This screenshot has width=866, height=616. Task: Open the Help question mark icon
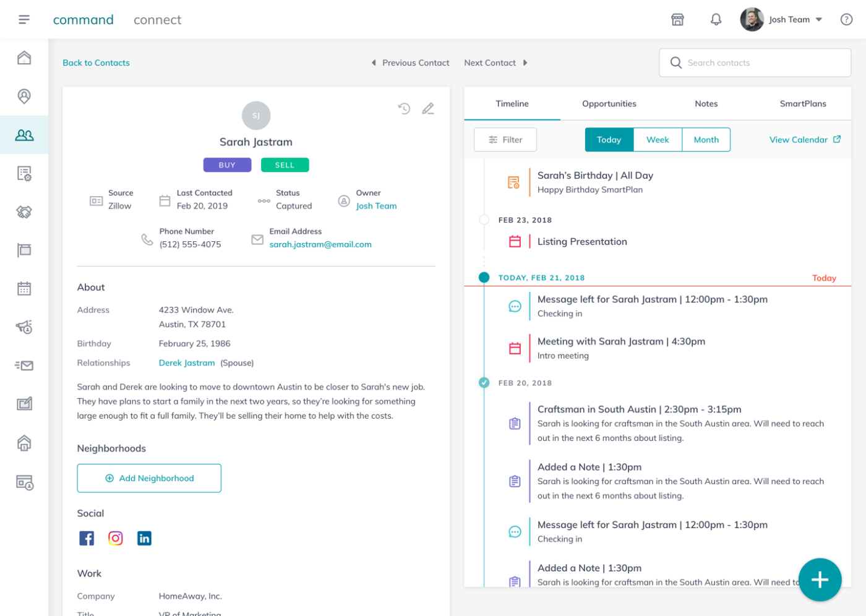pyautogui.click(x=846, y=19)
